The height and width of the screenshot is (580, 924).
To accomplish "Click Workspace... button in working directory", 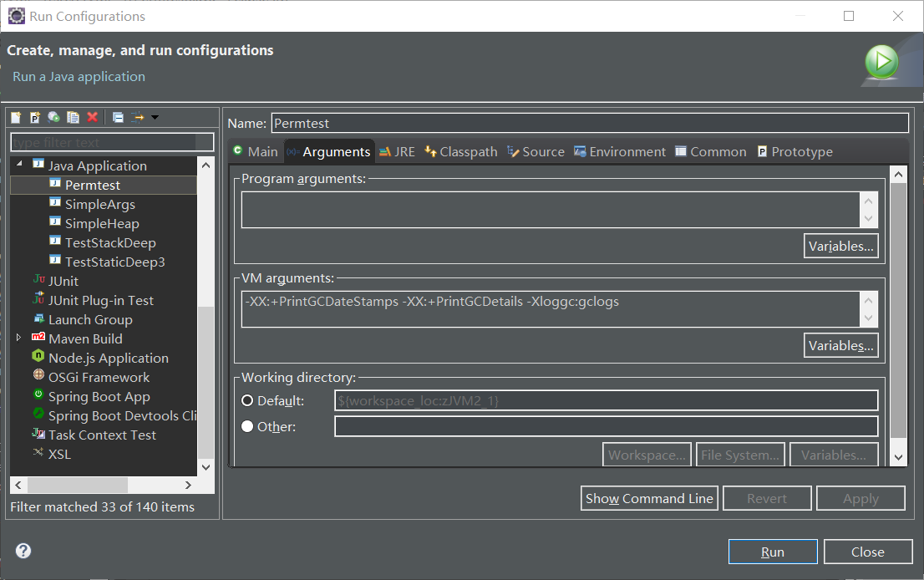I will [647, 455].
